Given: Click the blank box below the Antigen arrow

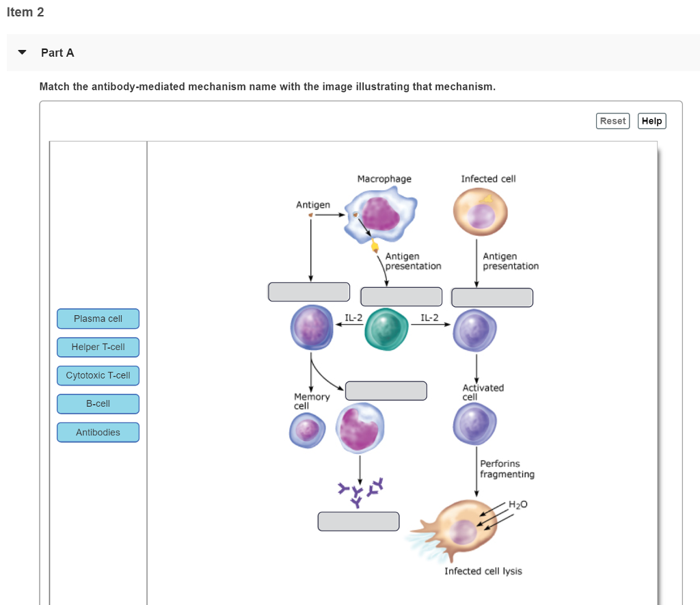Looking at the screenshot, I should [x=309, y=291].
